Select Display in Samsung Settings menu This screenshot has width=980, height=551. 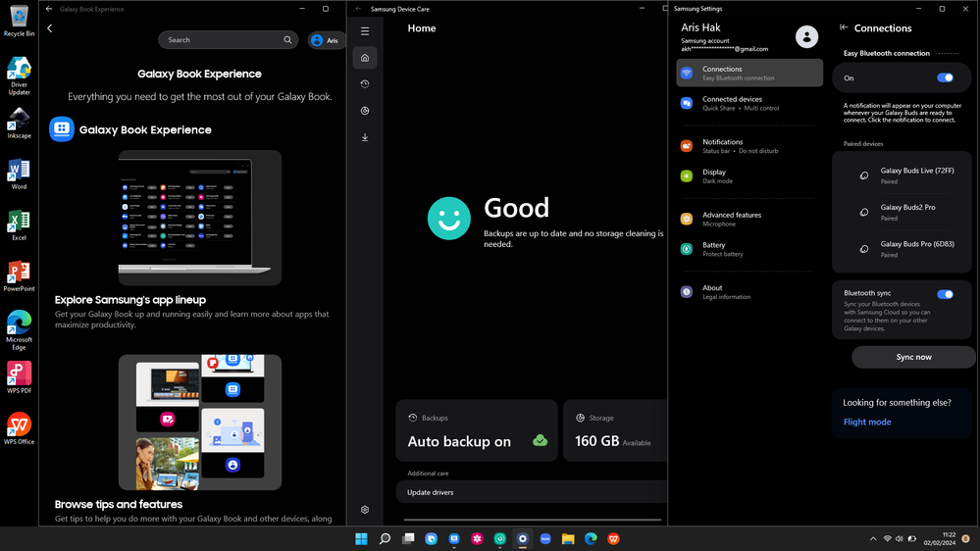pyautogui.click(x=749, y=176)
